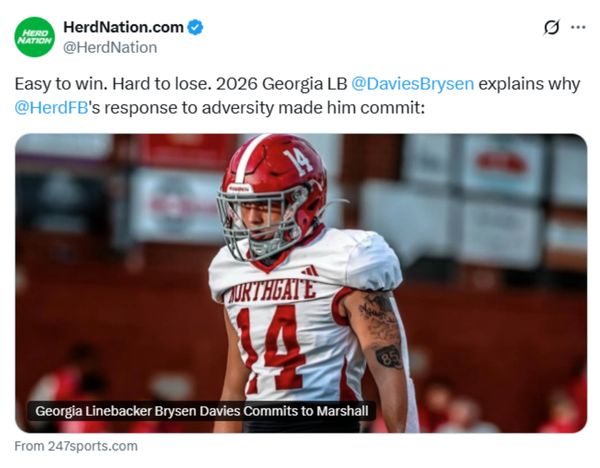This screenshot has height=468, width=600.
Task: Click the HERD NATION text in avatar logo
Action: pos(35,37)
